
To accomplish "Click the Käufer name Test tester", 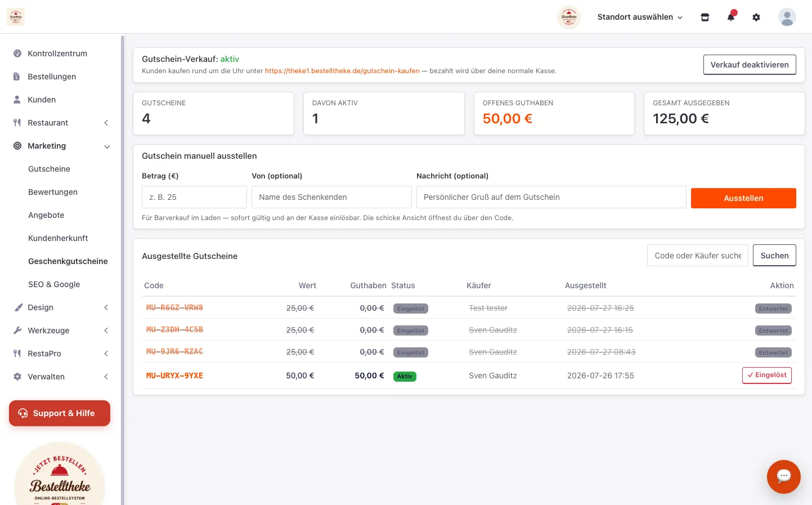I will 488,308.
